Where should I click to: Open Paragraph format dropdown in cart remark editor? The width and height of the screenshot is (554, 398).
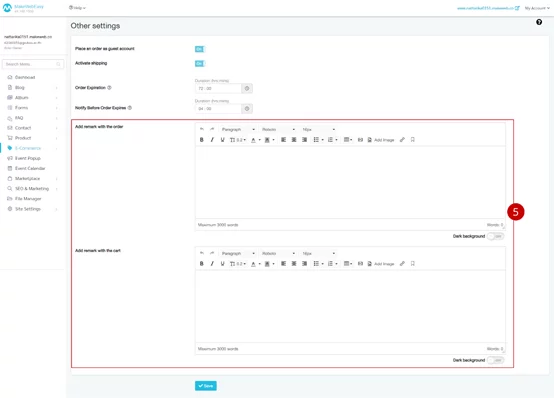(x=238, y=253)
